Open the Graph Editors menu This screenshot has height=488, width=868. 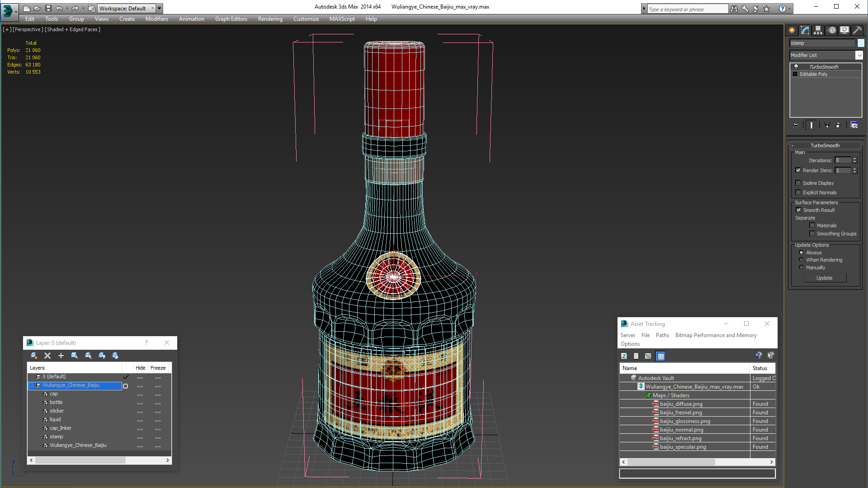coord(231,19)
